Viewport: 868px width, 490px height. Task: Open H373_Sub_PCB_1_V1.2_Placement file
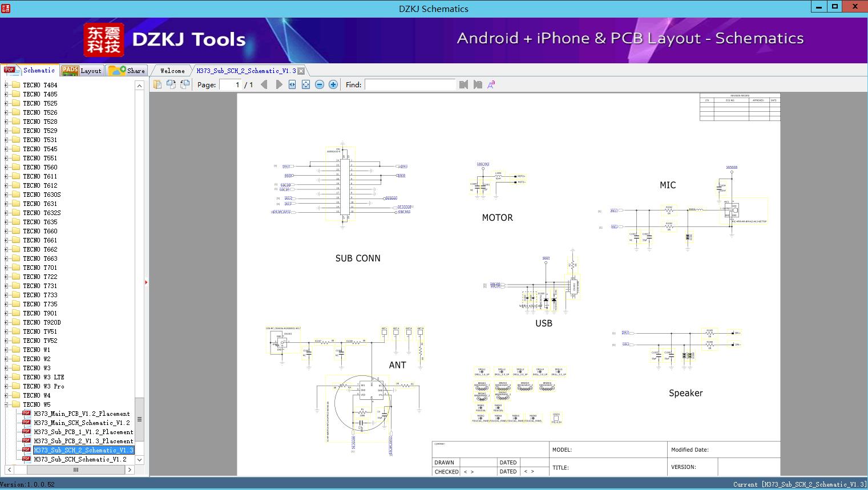pyautogui.click(x=83, y=432)
